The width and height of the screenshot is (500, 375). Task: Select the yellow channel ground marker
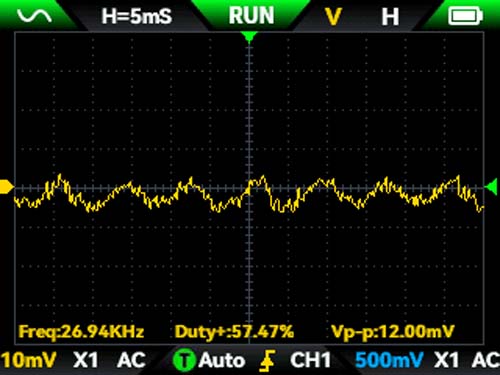[6, 187]
